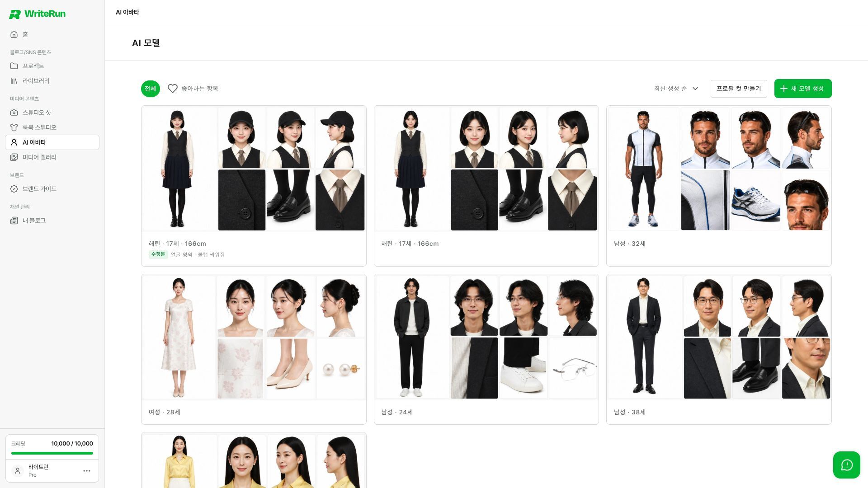Click the 얼굴 영역 · 볼캡 씌워줘 text
Image resolution: width=868 pixels, height=488 pixels.
(198, 255)
